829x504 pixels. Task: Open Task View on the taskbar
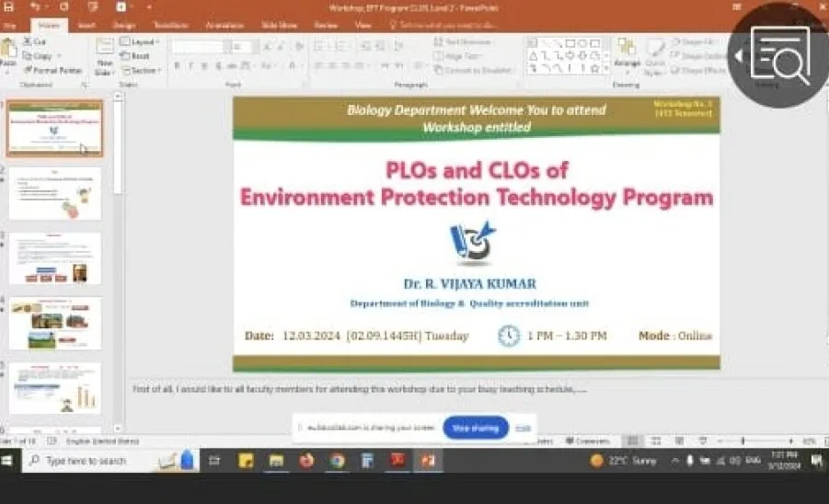214,461
